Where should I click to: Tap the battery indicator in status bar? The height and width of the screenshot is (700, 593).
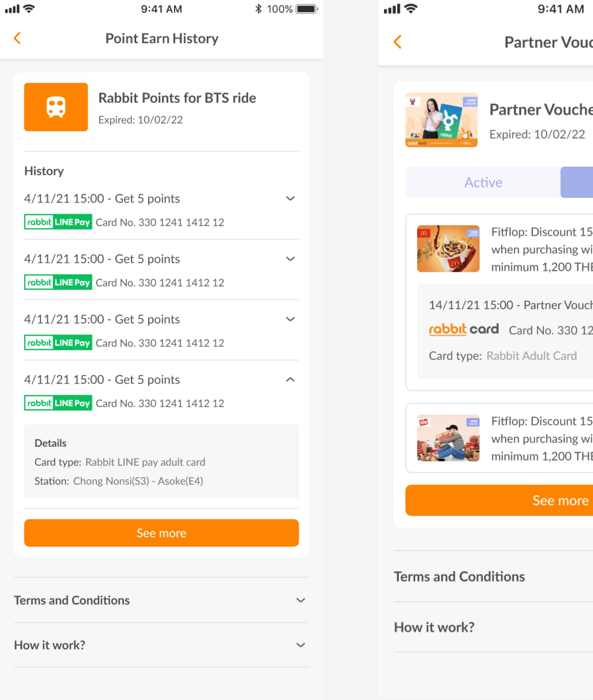[x=307, y=9]
